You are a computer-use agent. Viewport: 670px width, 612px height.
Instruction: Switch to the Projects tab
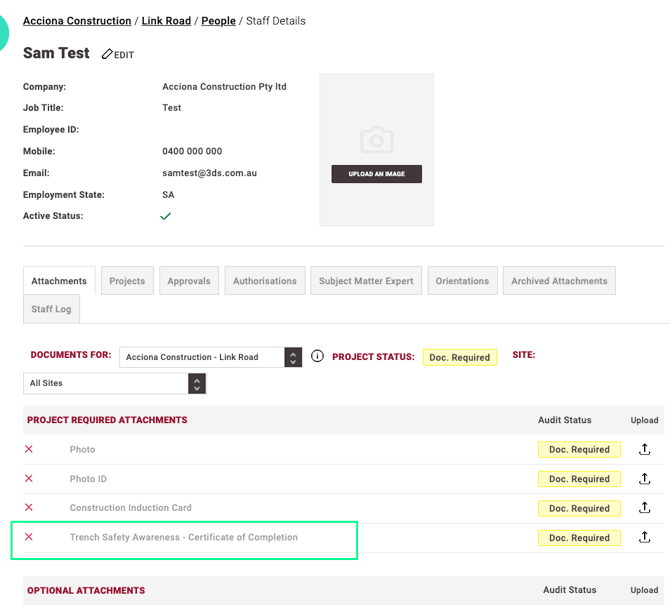(127, 281)
